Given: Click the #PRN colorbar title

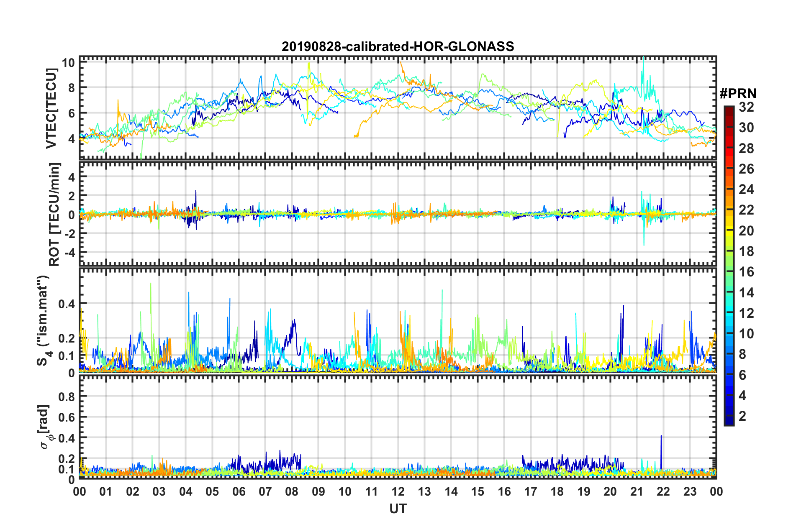Looking at the screenshot, I should point(738,94).
